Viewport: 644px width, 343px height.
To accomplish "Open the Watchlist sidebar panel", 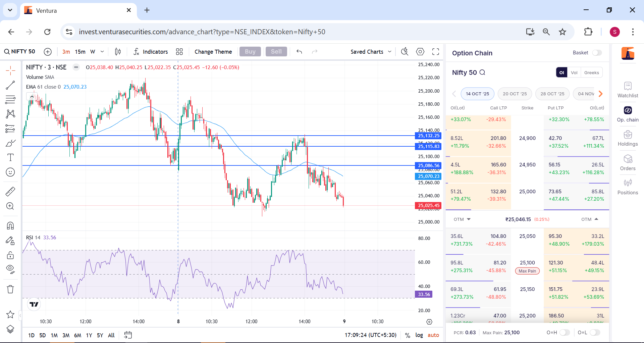I will [x=628, y=90].
